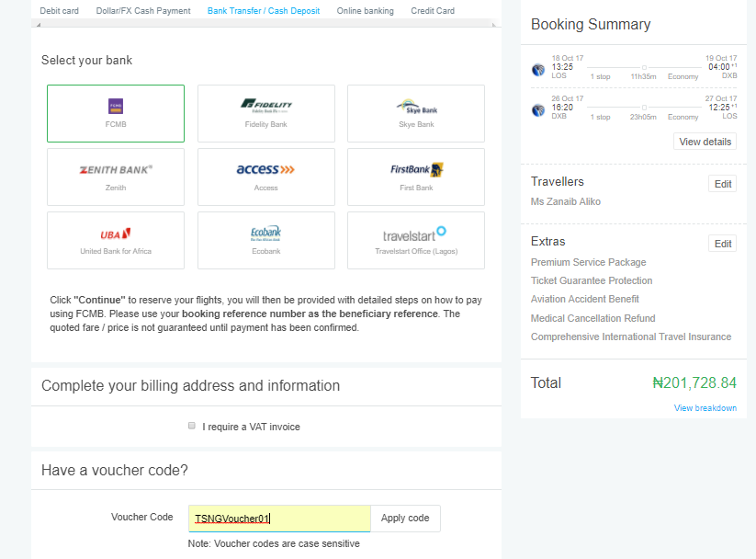Click the total amount ₦201,728.84
This screenshot has width=756, height=559.
point(694,382)
